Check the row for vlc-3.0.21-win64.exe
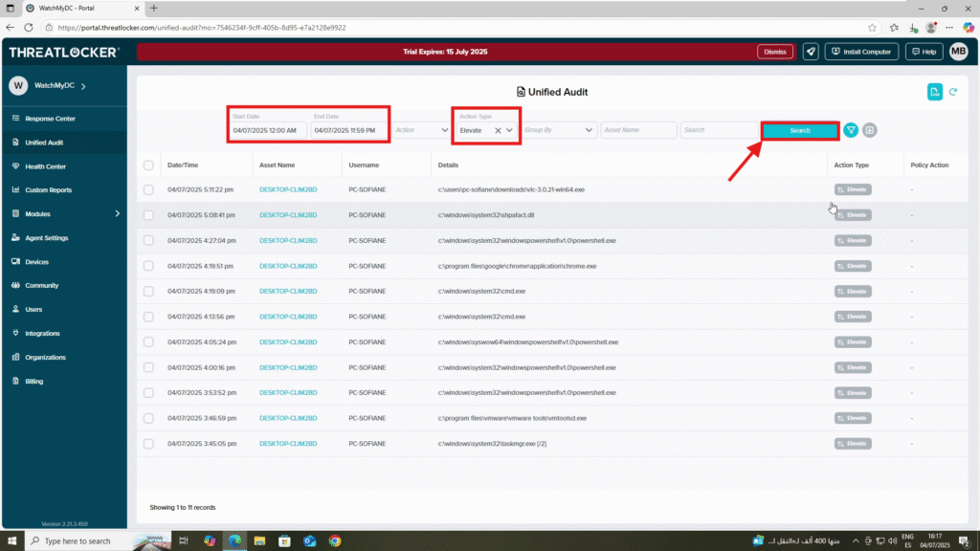 148,189
